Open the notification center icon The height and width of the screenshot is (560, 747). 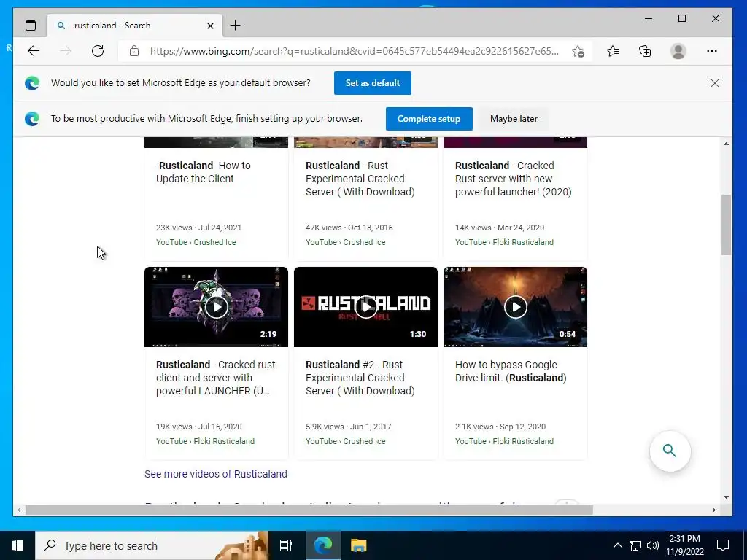(x=723, y=545)
